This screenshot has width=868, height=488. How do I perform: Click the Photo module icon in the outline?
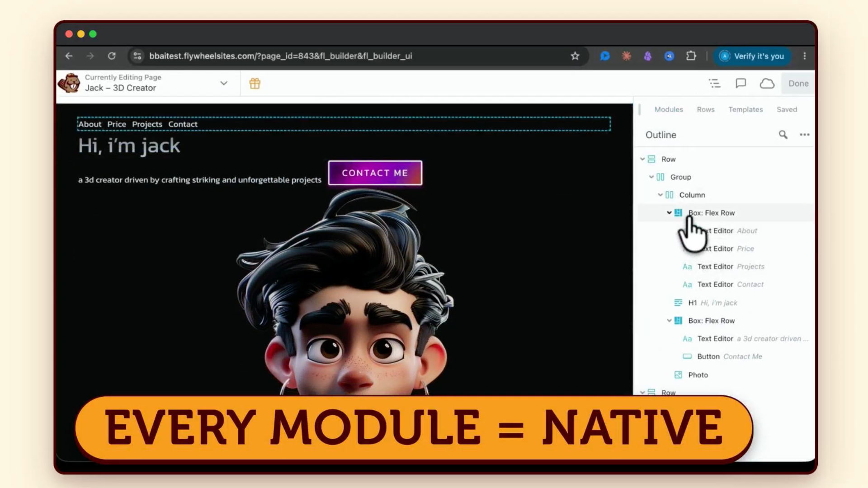click(x=678, y=375)
